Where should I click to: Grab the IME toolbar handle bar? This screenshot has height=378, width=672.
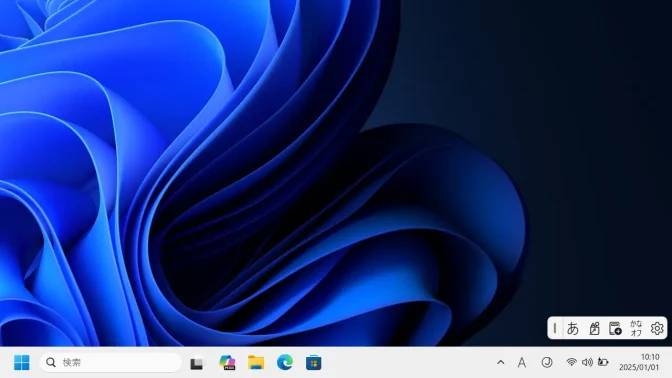tap(555, 328)
